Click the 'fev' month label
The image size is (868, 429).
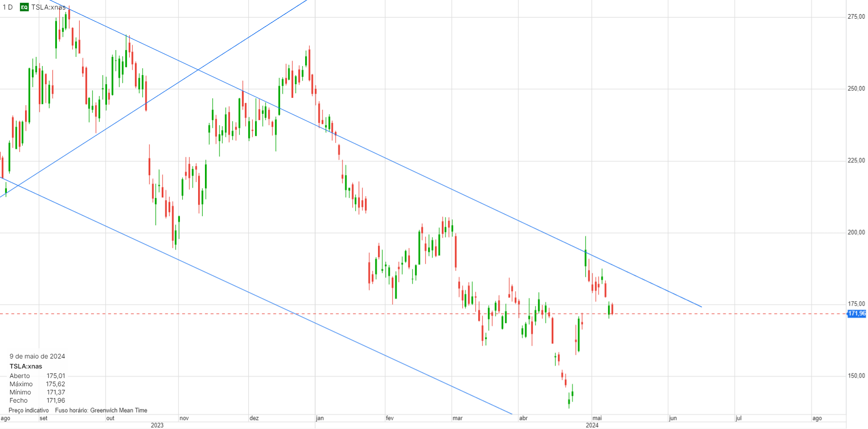coord(390,418)
